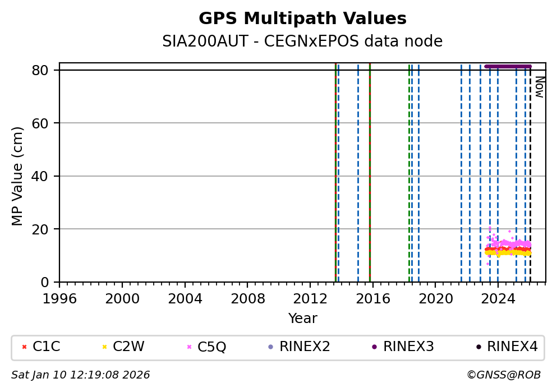Click the 'MP Value (cm)' axis label
Image resolution: width=557 pixels, height=392 pixels.
[17, 176]
